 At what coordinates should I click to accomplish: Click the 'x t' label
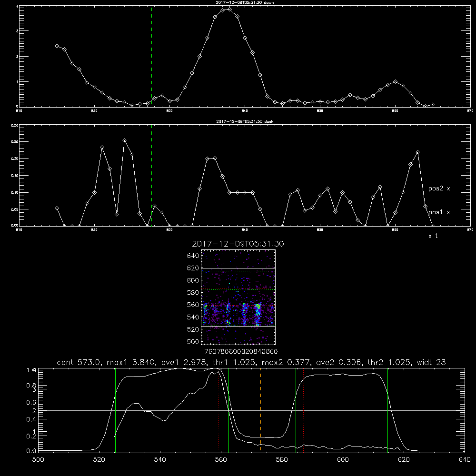(433, 236)
